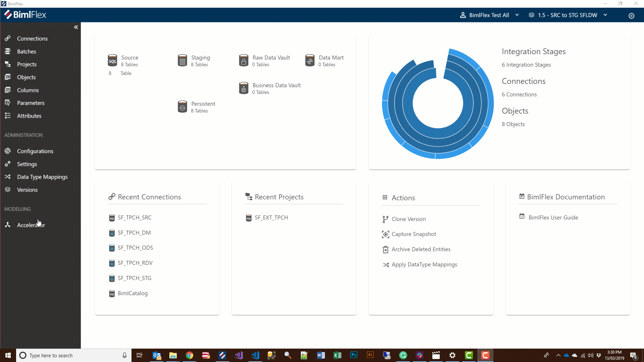Open the SF_TPCH_RDV recent connection
Image resolution: width=644 pixels, height=362 pixels.
[135, 263]
